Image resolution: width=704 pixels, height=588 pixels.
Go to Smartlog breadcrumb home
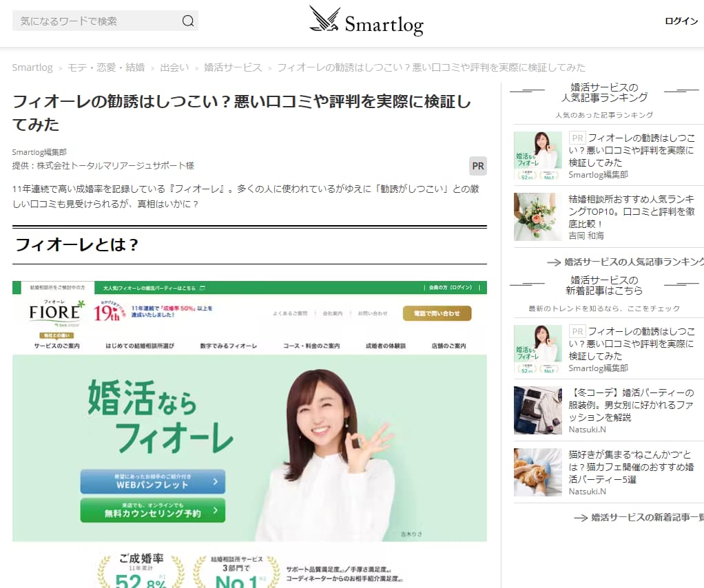32,67
